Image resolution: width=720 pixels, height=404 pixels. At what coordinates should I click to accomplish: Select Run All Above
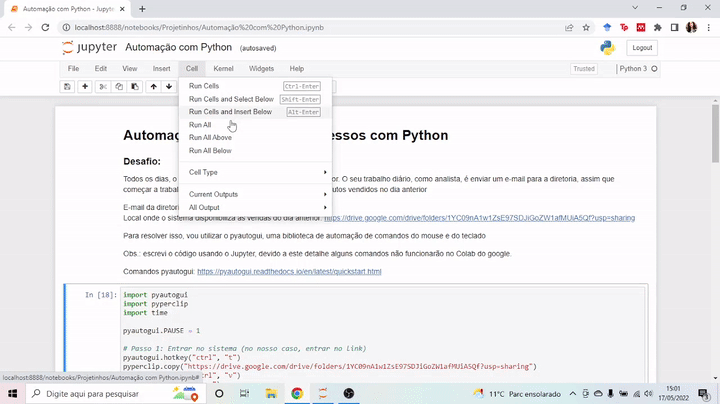(x=255, y=138)
